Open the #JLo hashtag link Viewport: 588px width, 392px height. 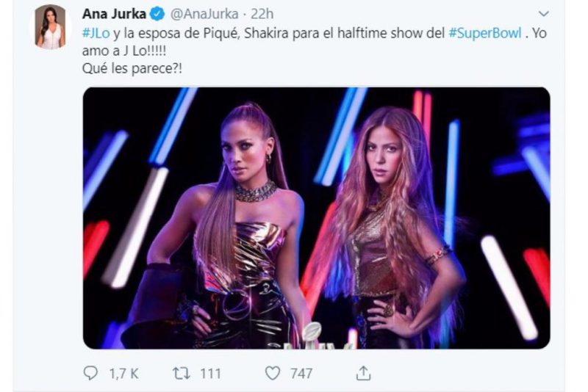(x=96, y=33)
